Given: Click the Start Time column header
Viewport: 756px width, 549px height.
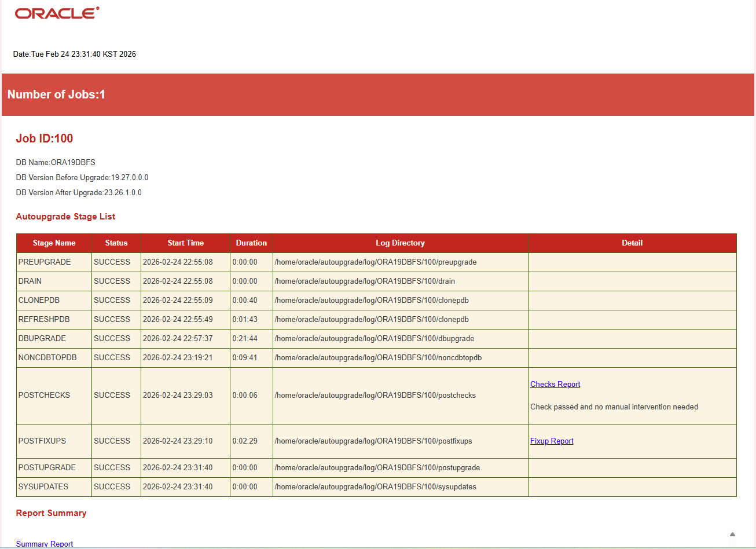Looking at the screenshot, I should (x=185, y=243).
